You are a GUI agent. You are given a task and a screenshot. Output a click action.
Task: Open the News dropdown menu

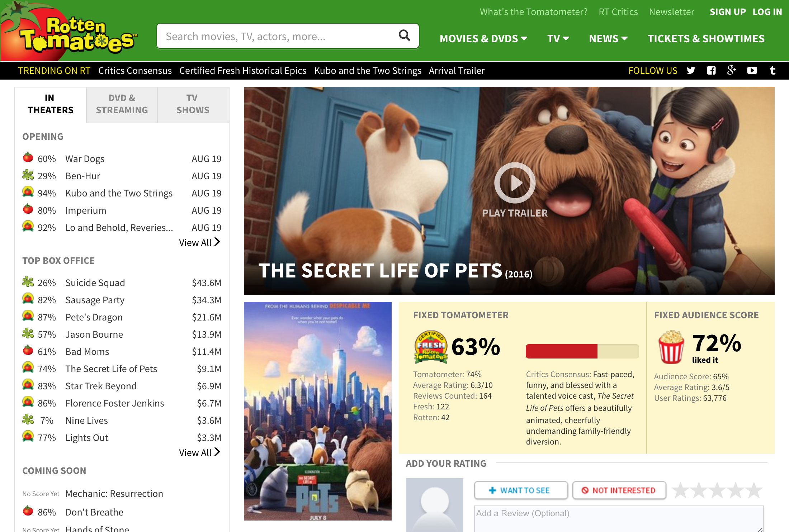pyautogui.click(x=608, y=39)
